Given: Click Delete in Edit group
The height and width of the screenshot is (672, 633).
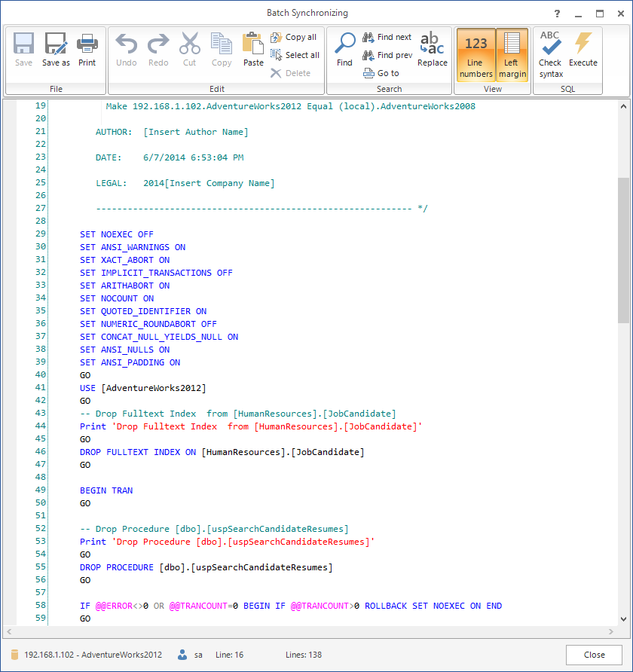Looking at the screenshot, I should coord(291,73).
